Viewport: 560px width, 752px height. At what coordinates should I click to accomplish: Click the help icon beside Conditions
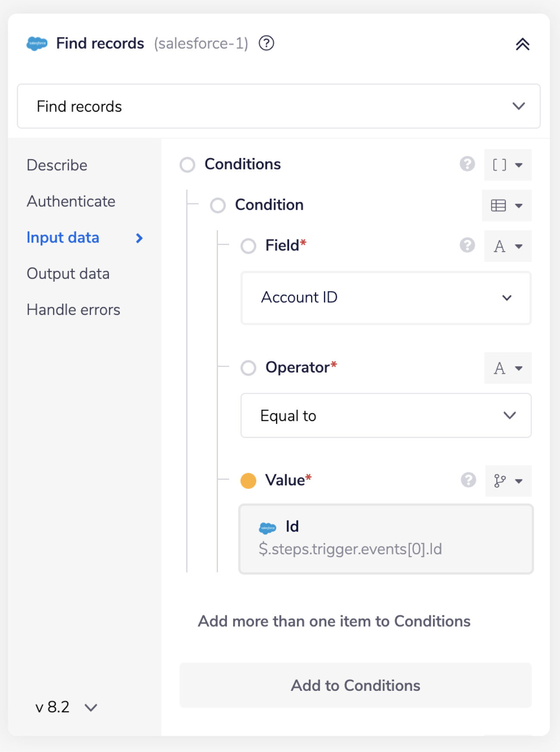467,164
